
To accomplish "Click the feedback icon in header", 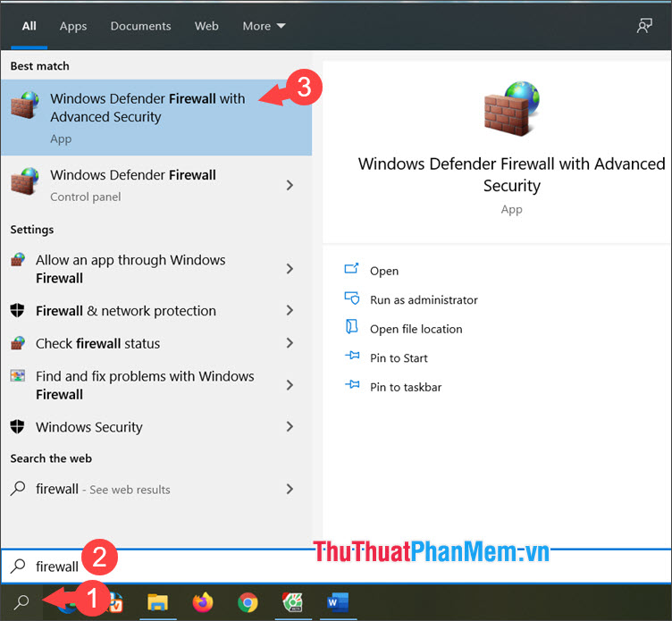I will tap(644, 26).
